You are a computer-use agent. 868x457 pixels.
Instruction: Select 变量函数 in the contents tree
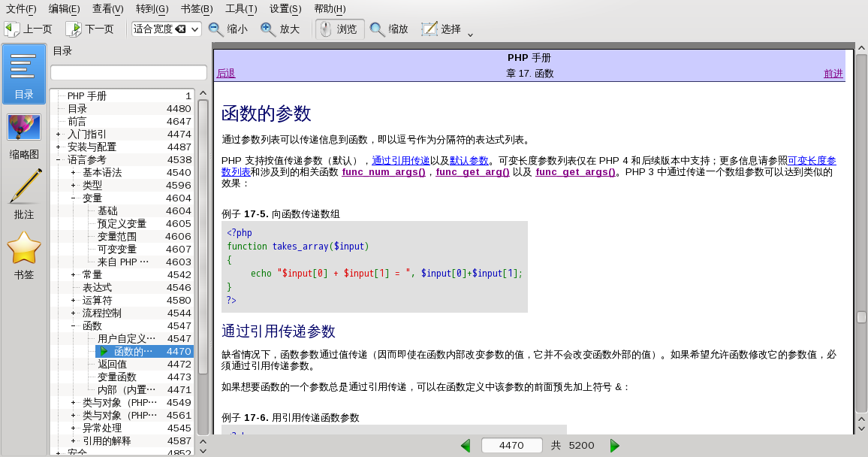coord(117,377)
